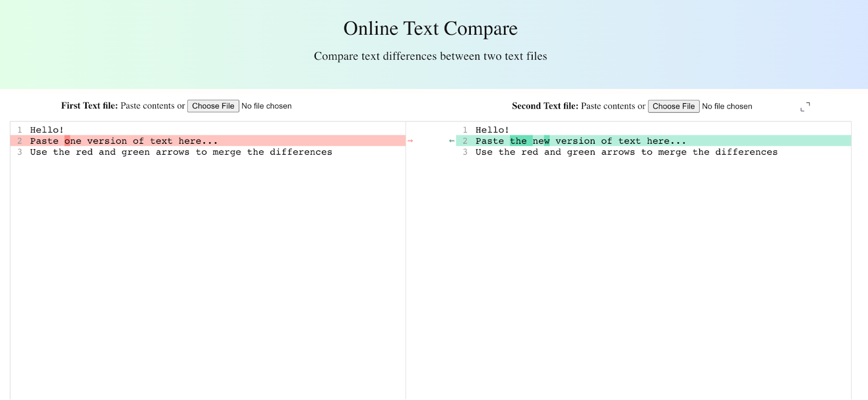Click line number 3 in the right editor gutter
The width and height of the screenshot is (868, 400).
(x=465, y=153)
